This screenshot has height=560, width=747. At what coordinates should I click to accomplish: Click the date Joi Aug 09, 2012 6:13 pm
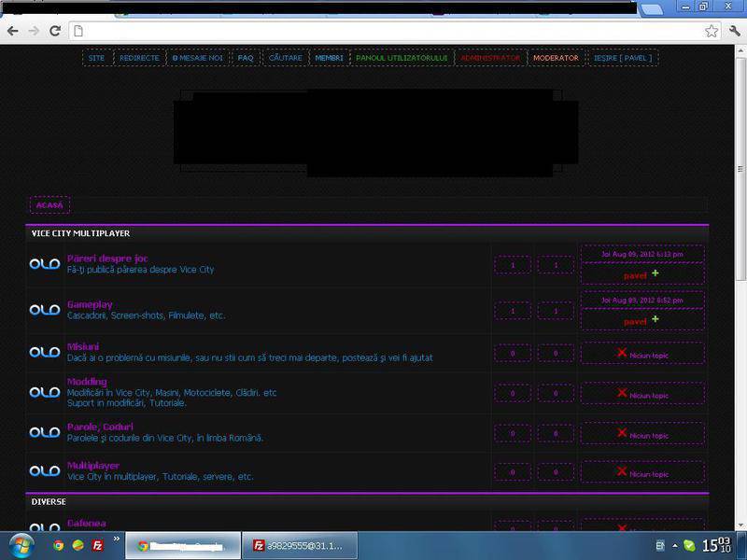click(x=642, y=254)
